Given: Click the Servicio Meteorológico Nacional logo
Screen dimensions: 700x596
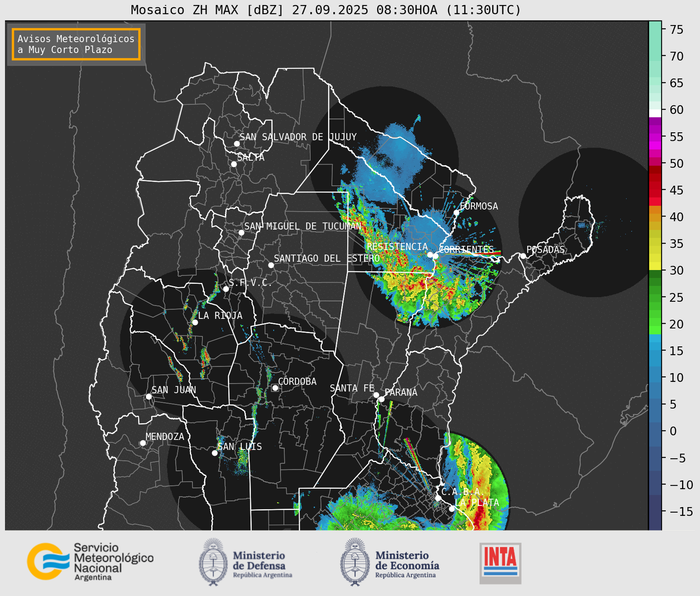Looking at the screenshot, I should [90, 561].
